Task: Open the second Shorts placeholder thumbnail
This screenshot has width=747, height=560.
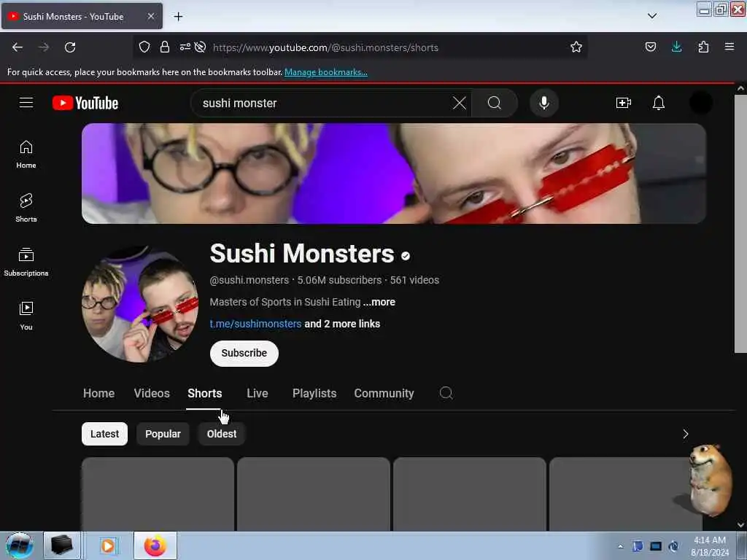Action: 314,494
